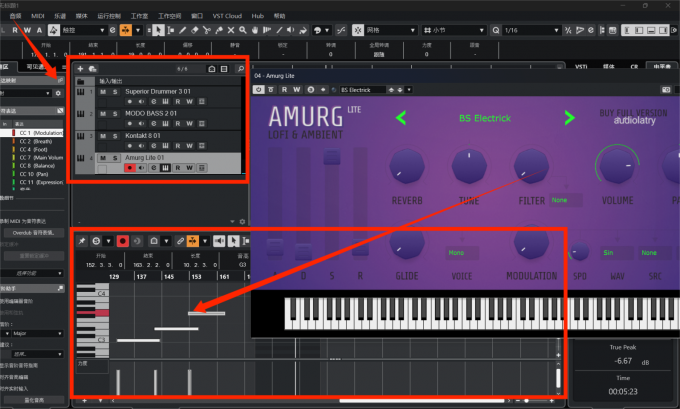The height and width of the screenshot is (409, 680).
Task: Click BUY FULL VERSION link
Action: (633, 113)
